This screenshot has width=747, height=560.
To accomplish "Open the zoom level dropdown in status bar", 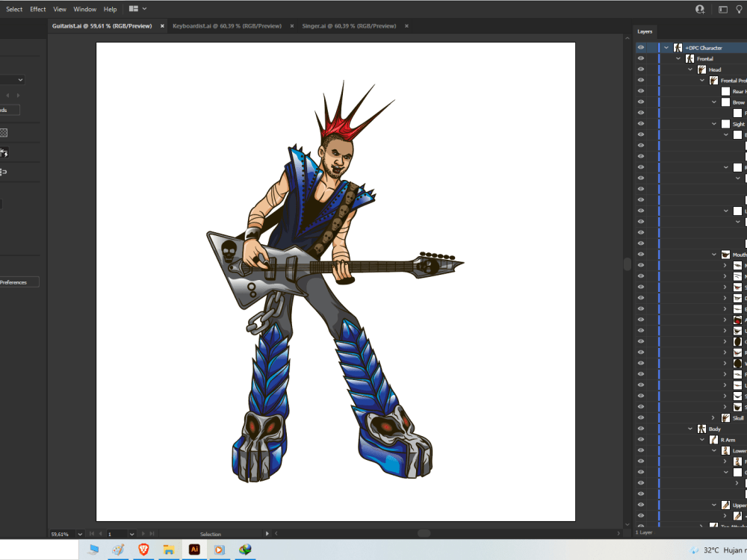I will 80,534.
